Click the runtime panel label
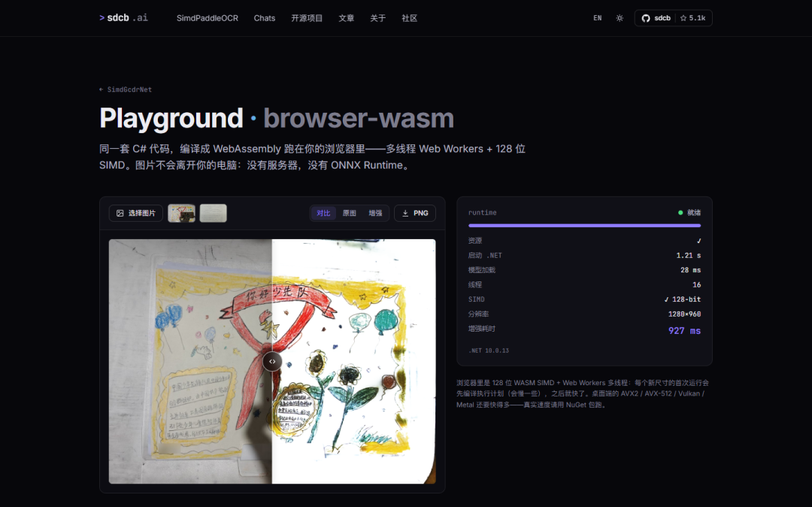The height and width of the screenshot is (507, 812). pos(482,213)
